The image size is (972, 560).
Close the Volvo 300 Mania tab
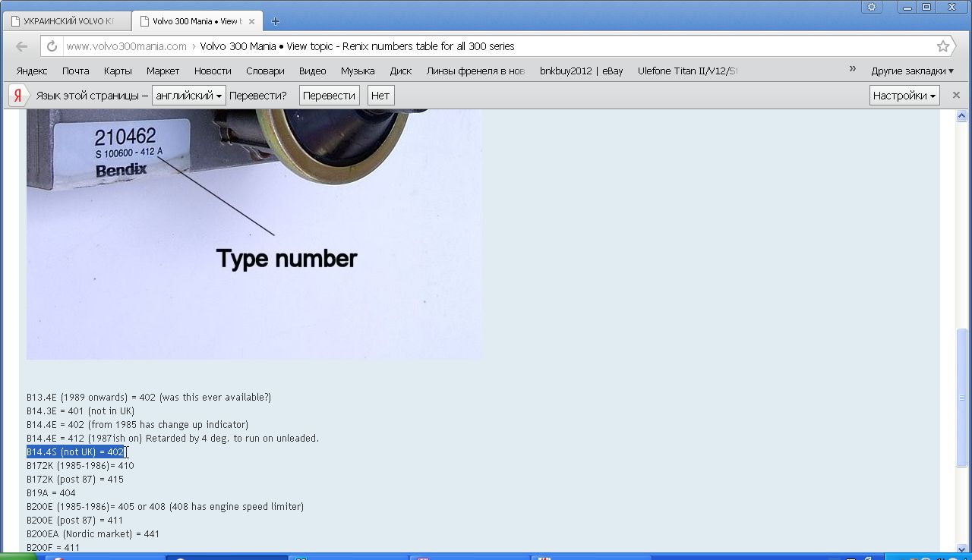coord(251,21)
